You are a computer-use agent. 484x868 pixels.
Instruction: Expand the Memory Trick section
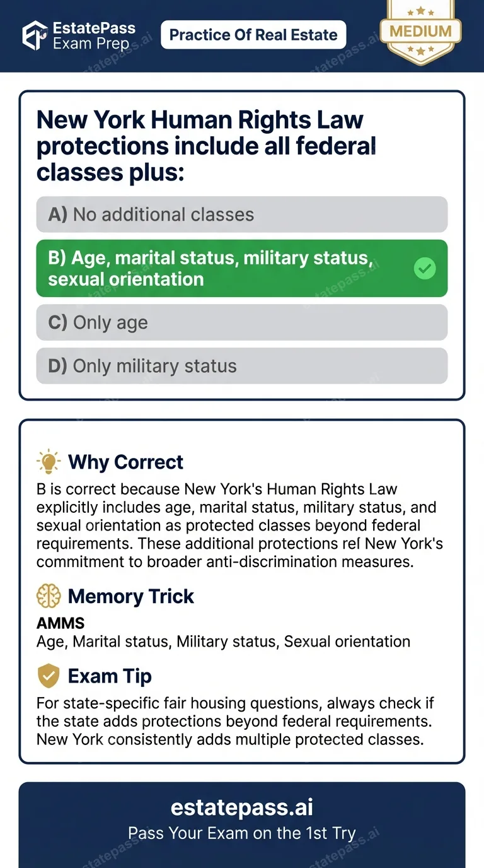[130, 596]
